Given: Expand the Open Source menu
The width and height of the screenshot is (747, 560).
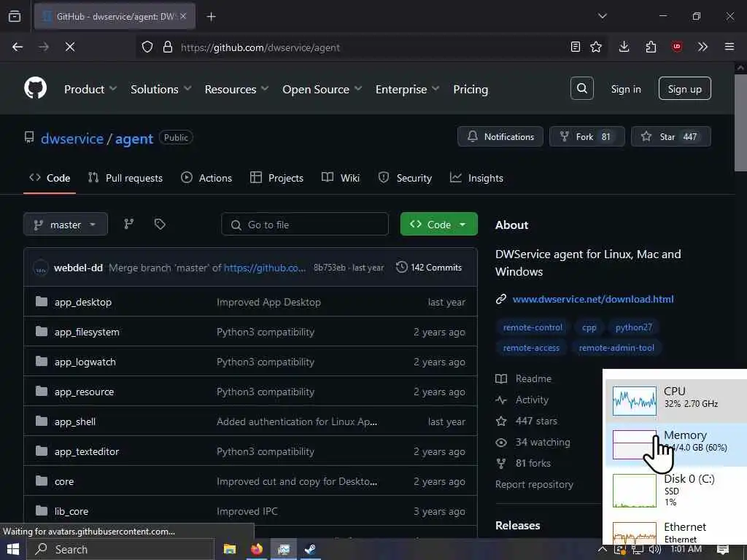Looking at the screenshot, I should click(322, 89).
